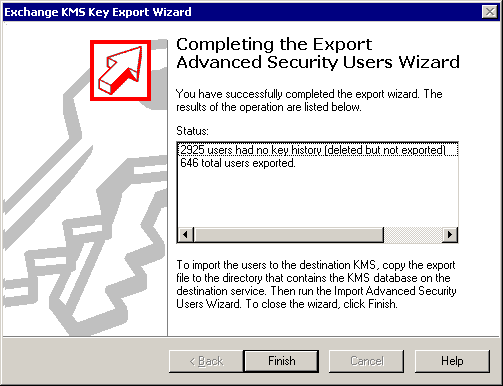This screenshot has height=386, width=503.
Task: Click the 'To import the users' instructions paragraph
Action: click(x=316, y=284)
